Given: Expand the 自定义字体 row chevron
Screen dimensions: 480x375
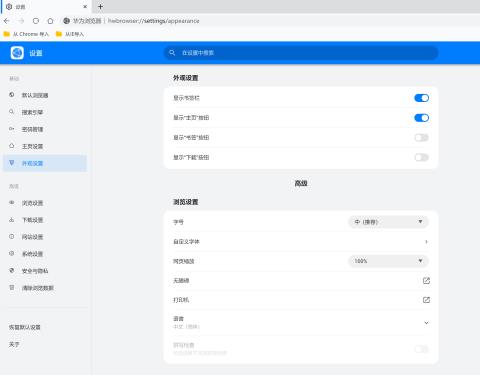Looking at the screenshot, I should (x=426, y=242).
